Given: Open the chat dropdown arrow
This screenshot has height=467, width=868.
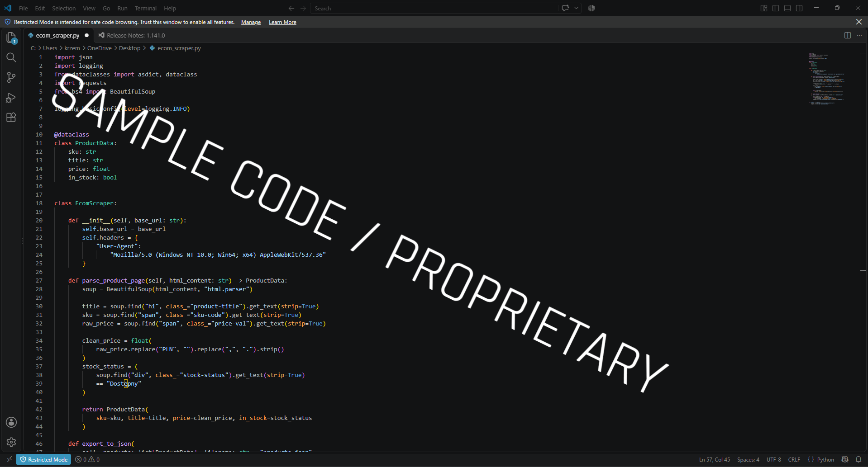Looking at the screenshot, I should (576, 8).
